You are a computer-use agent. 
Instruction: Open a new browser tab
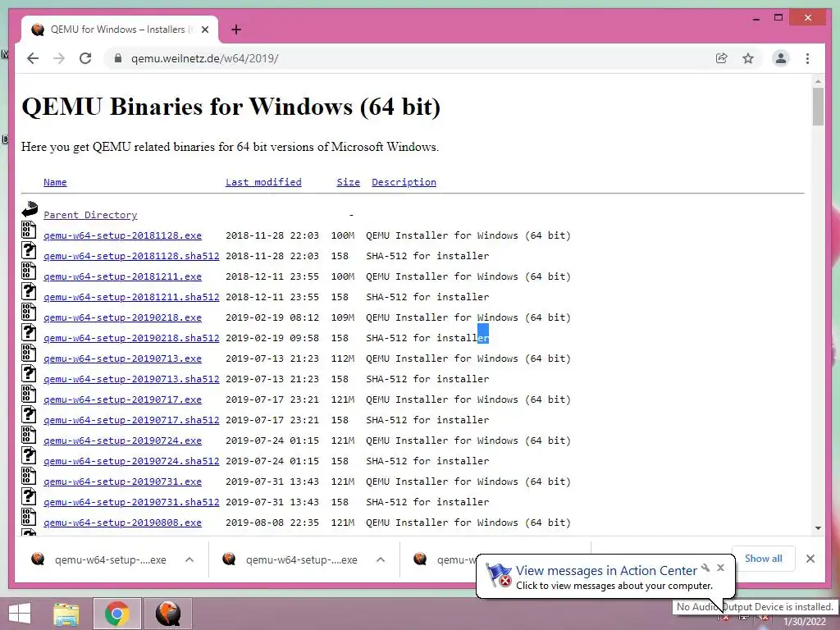click(235, 30)
